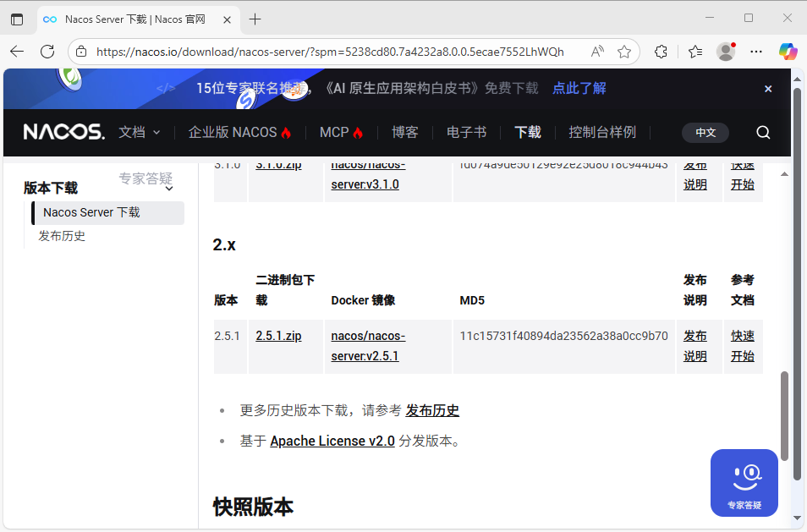
Task: Open the Apache License v2.0 link
Action: point(332,441)
